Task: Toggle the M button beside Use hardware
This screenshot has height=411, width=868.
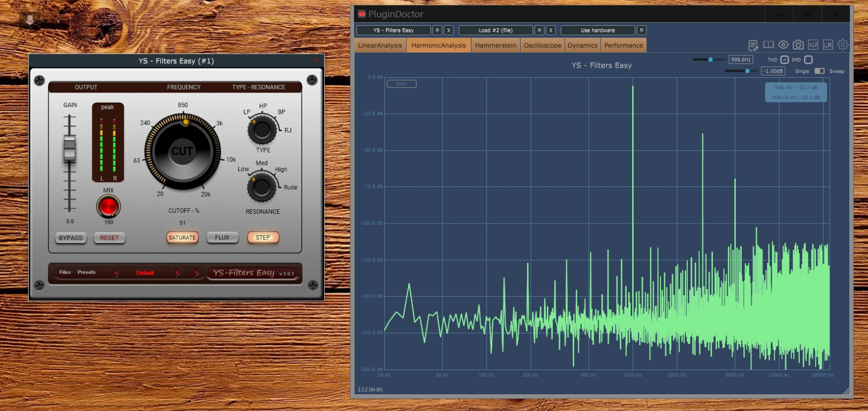Action: point(641,30)
